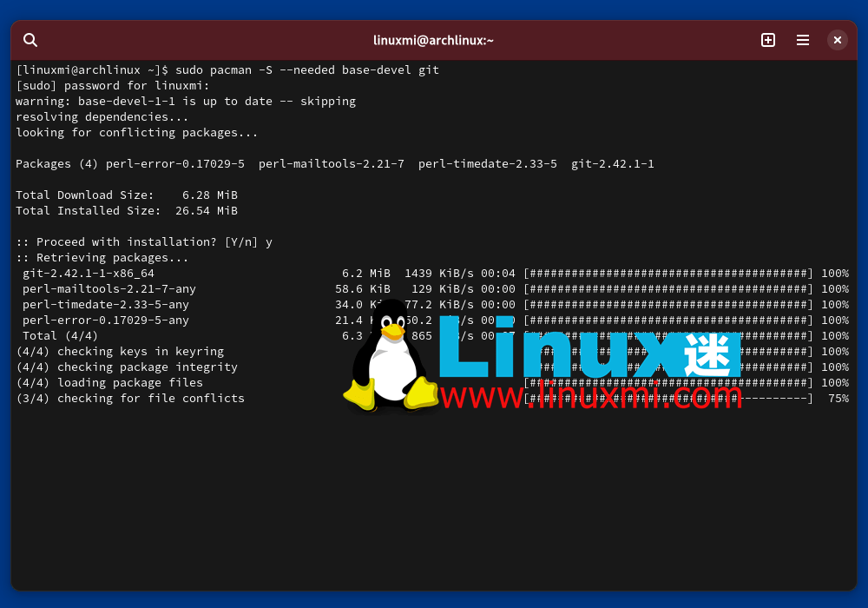Open a new tab with plus icon
Screen dimensions: 868x608
[768, 40]
